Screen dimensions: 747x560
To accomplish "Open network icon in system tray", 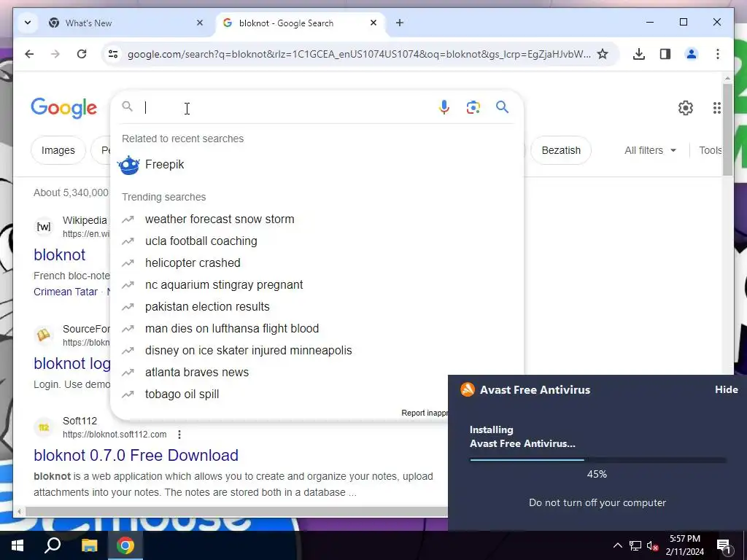I will click(635, 545).
